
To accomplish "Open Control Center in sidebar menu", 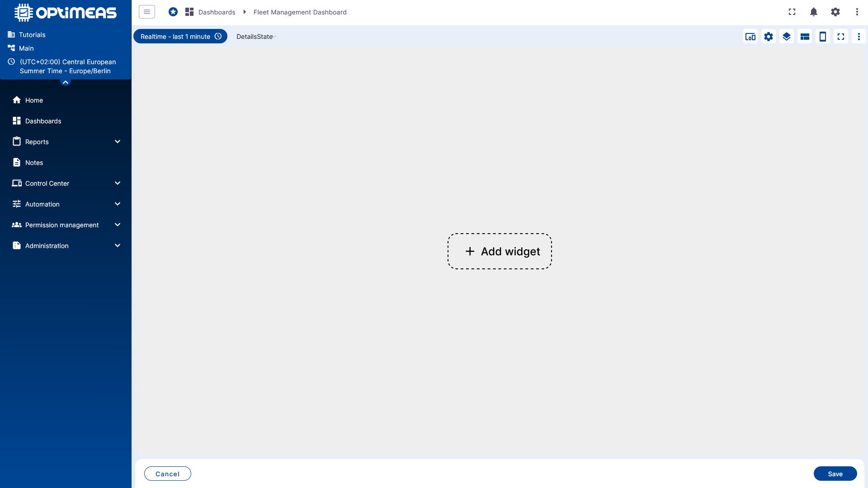I will (x=66, y=183).
